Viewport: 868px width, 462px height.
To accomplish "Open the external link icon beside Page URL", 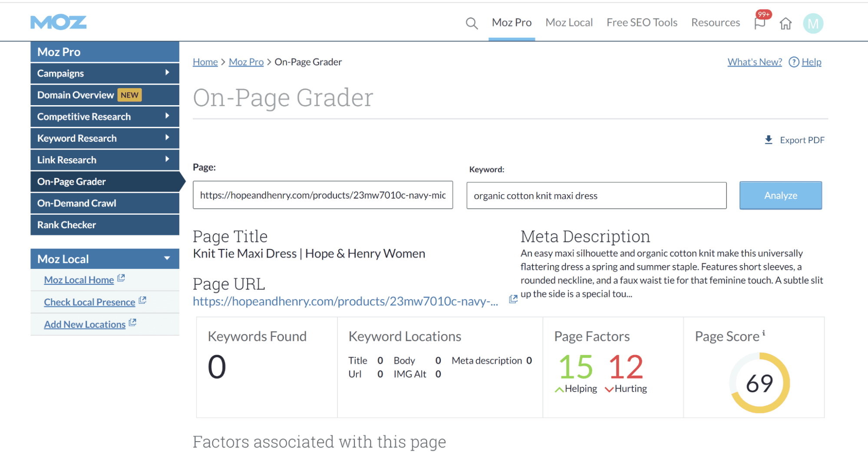I will point(513,299).
